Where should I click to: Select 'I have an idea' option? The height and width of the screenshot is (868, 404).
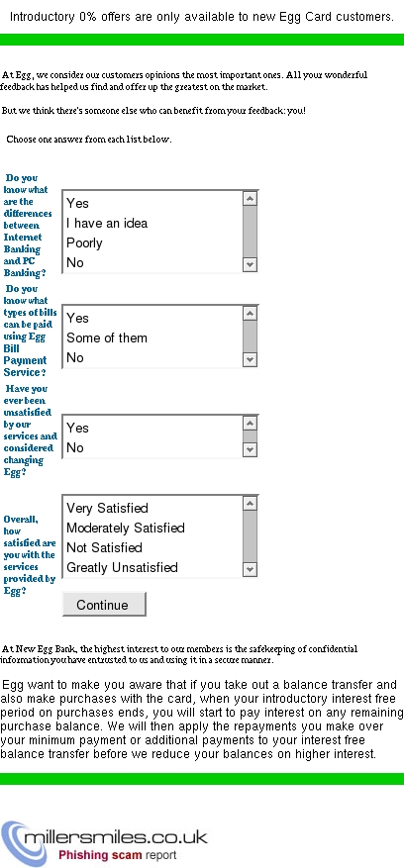107,223
